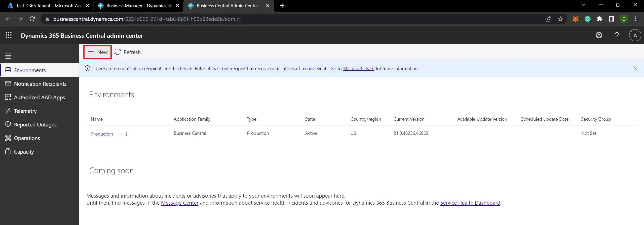Screen dimensions: 644x225
Task: Collapse the sidebar with the hamburger icon
Action: pos(8,56)
